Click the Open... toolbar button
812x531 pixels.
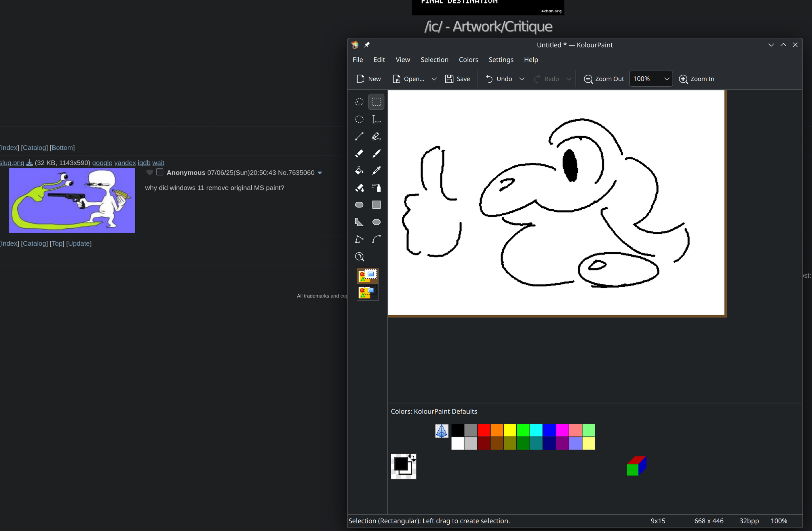click(x=408, y=79)
